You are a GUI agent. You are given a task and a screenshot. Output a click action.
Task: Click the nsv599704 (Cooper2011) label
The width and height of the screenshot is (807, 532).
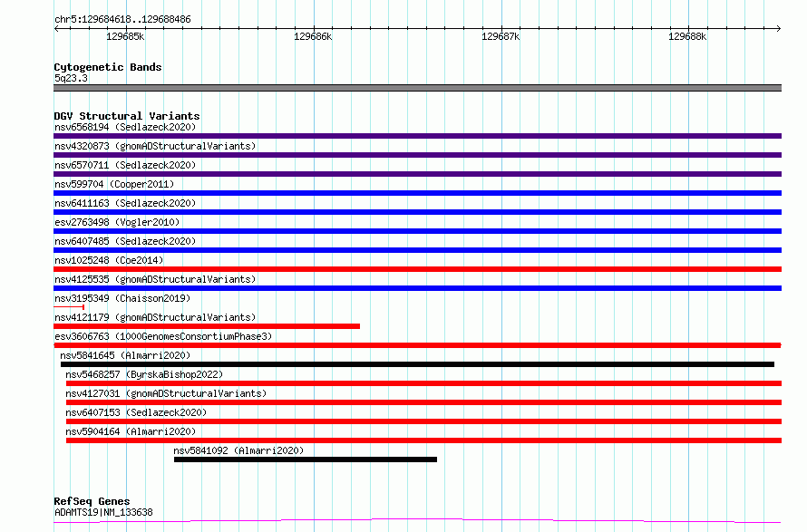[114, 184]
